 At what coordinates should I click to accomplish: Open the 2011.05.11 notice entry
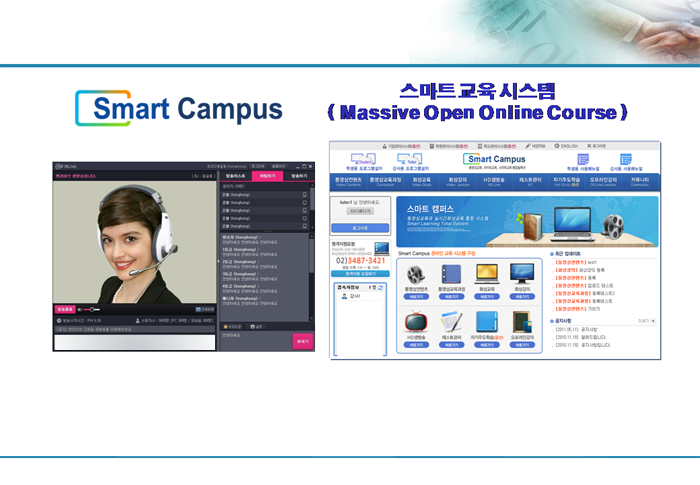[x=576, y=330]
